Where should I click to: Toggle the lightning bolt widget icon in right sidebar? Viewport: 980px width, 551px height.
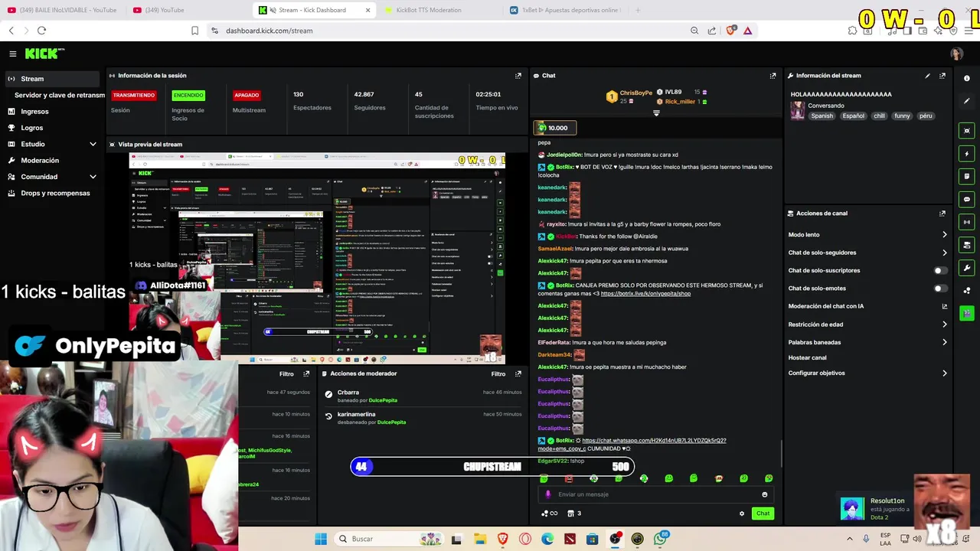tap(967, 154)
